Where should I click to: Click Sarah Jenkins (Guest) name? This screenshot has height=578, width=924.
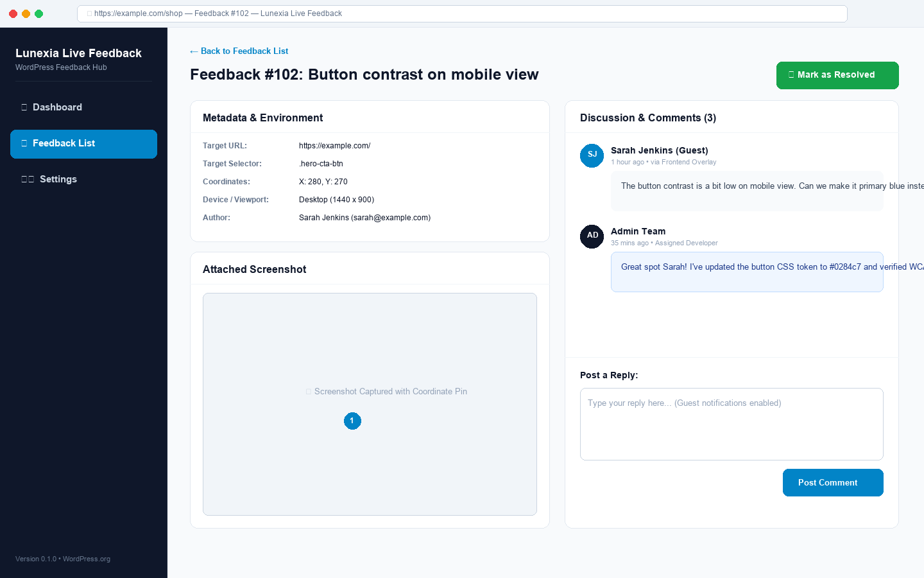click(x=659, y=150)
